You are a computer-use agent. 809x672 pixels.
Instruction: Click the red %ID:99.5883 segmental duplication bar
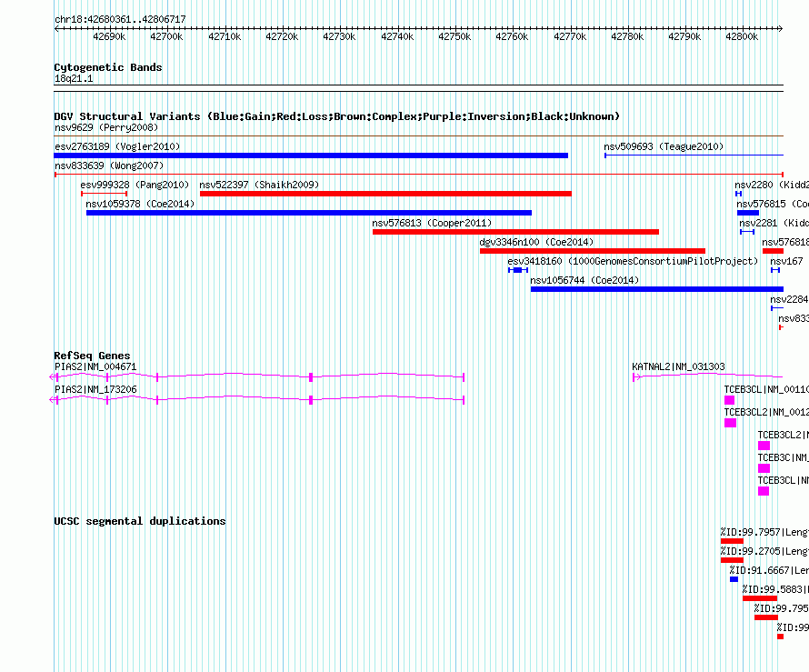(x=760, y=598)
